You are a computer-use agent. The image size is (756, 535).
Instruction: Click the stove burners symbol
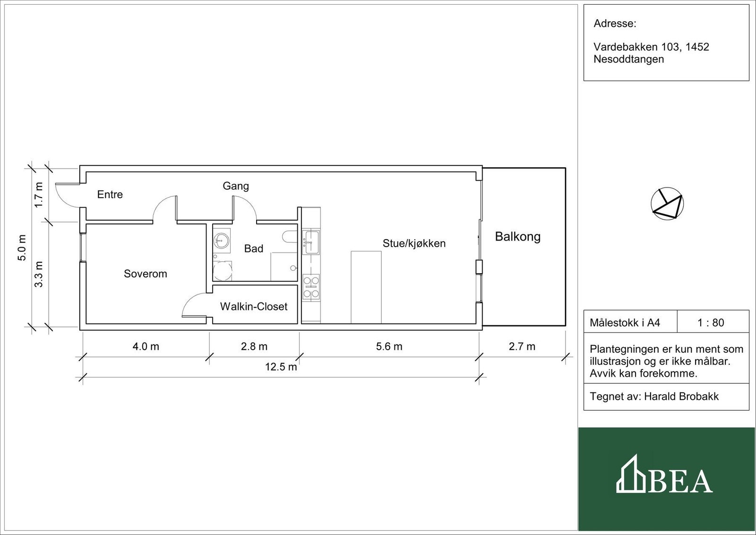click(311, 287)
